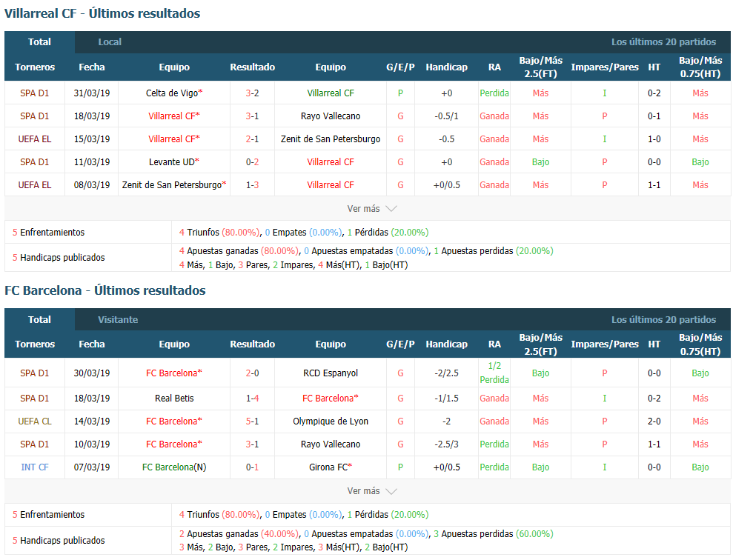Click 1/2 Perdida cell in Espanyol row
733x560 pixels.
click(494, 373)
